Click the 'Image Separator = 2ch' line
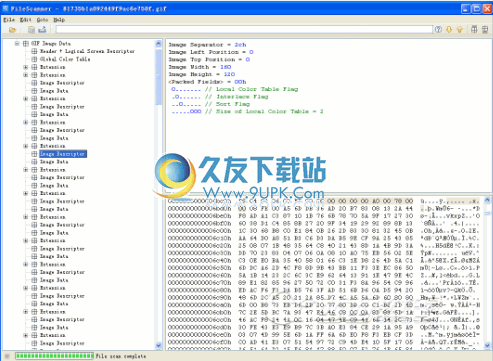The height and width of the screenshot is (361, 493). coord(207,45)
